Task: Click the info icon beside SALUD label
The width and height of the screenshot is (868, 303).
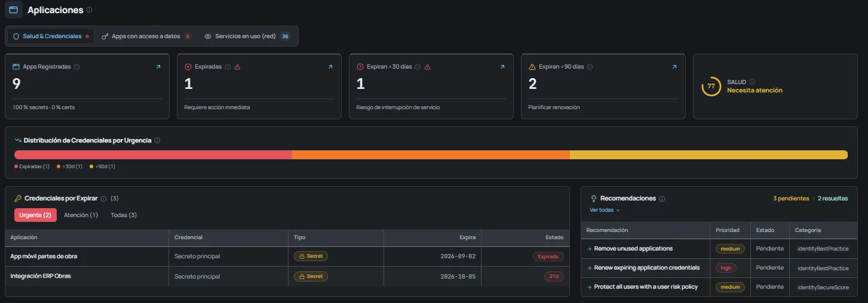Action: click(752, 82)
